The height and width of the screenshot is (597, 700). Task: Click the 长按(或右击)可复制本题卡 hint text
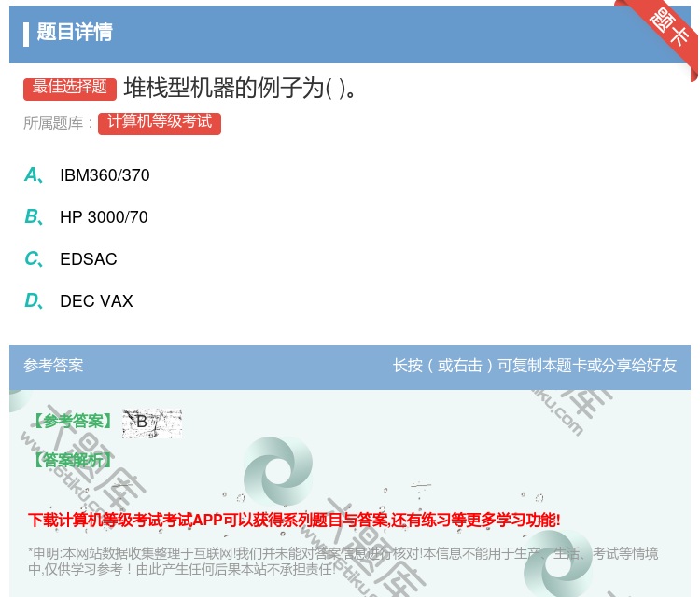(x=535, y=366)
